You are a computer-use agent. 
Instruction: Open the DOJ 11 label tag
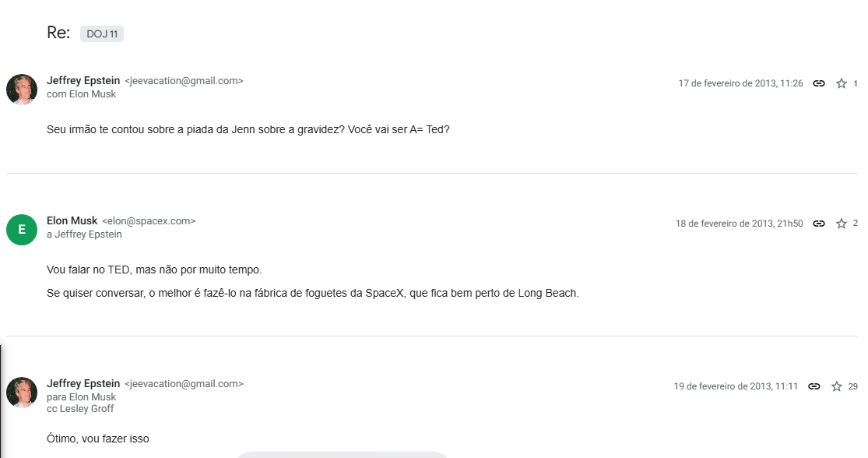102,33
